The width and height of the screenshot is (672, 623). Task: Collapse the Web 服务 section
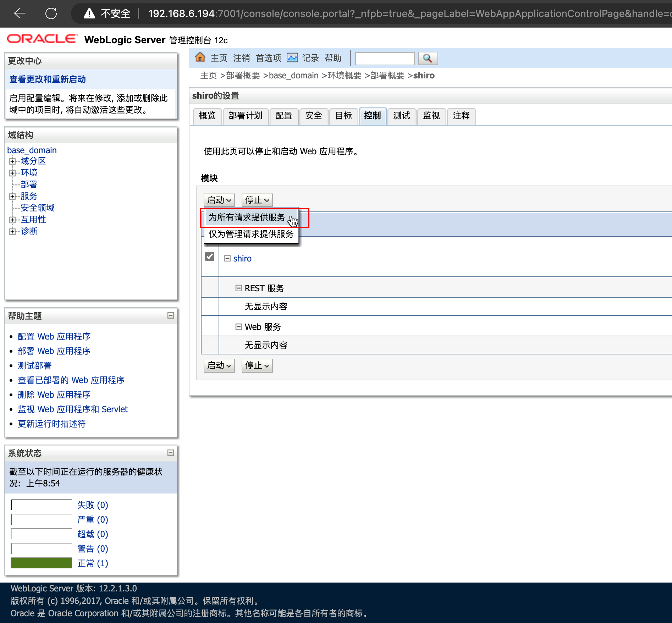[x=239, y=327]
